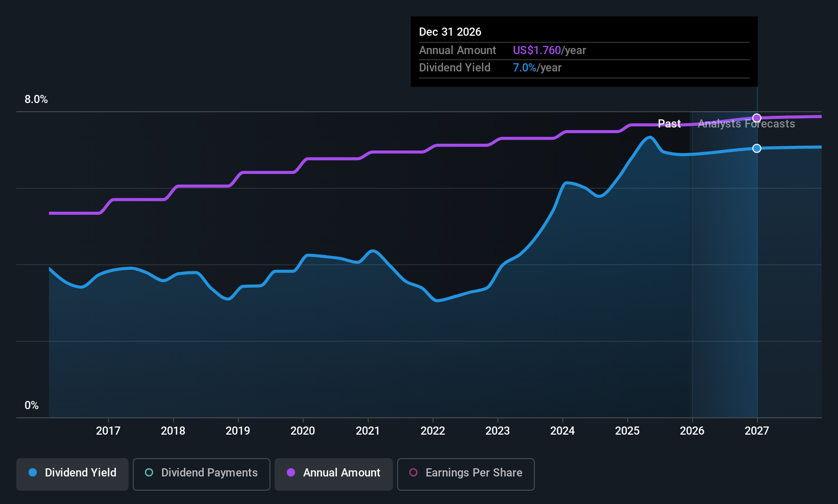Select the 2020 x-axis label
Image resolution: width=838 pixels, height=504 pixels.
(x=303, y=431)
